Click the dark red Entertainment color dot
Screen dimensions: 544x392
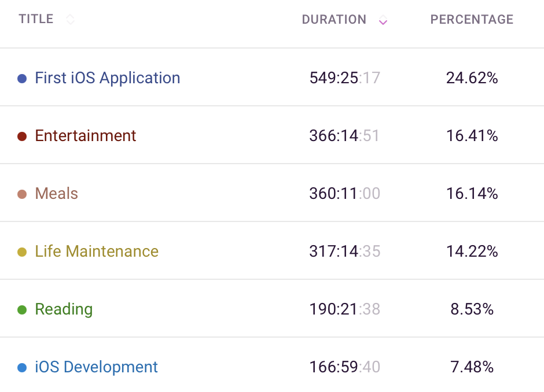[x=22, y=136]
